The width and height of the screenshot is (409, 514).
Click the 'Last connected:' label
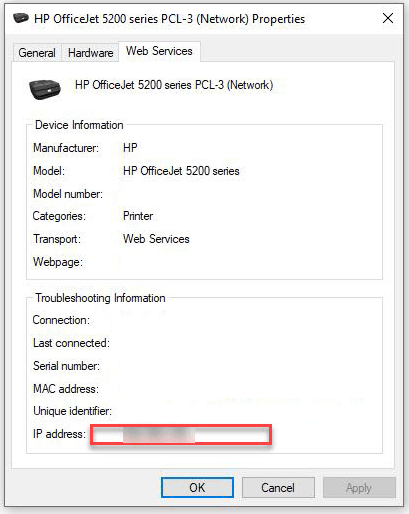click(71, 343)
